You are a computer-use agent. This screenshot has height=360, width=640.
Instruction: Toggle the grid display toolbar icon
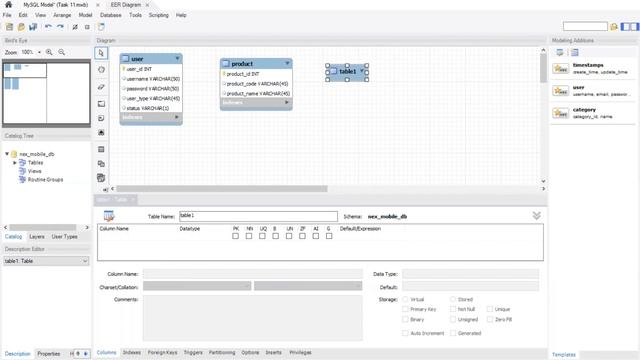(x=75, y=27)
